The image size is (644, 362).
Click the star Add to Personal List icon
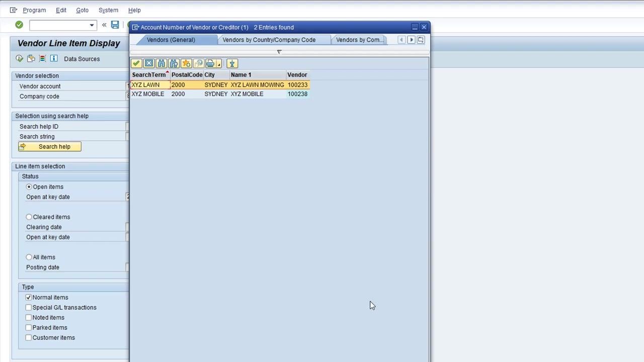[x=187, y=63]
